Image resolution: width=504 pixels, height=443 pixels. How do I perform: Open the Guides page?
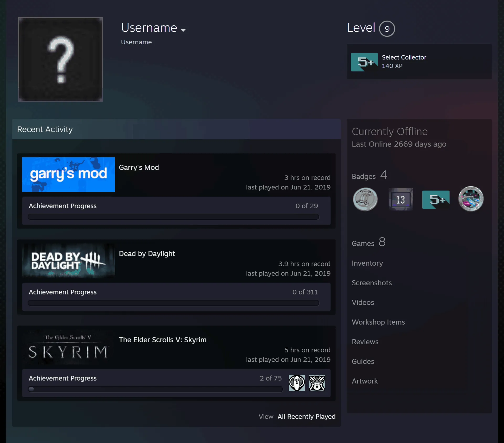363,361
